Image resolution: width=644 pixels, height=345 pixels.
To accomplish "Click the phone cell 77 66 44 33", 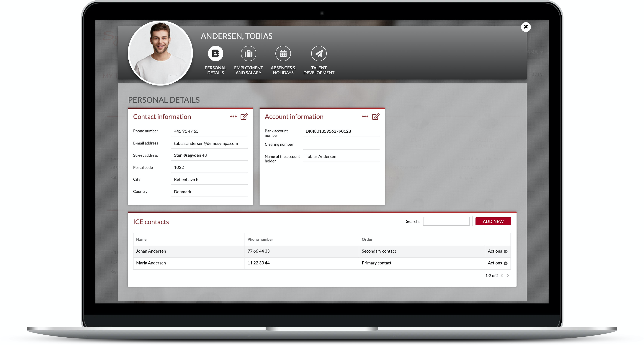I will point(302,251).
